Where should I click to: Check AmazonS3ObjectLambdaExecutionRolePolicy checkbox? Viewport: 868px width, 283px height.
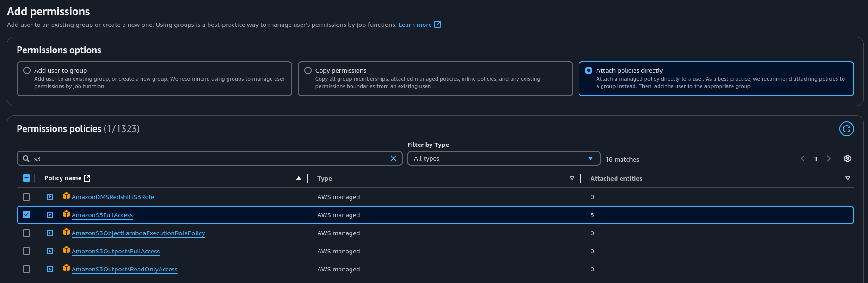tap(26, 233)
